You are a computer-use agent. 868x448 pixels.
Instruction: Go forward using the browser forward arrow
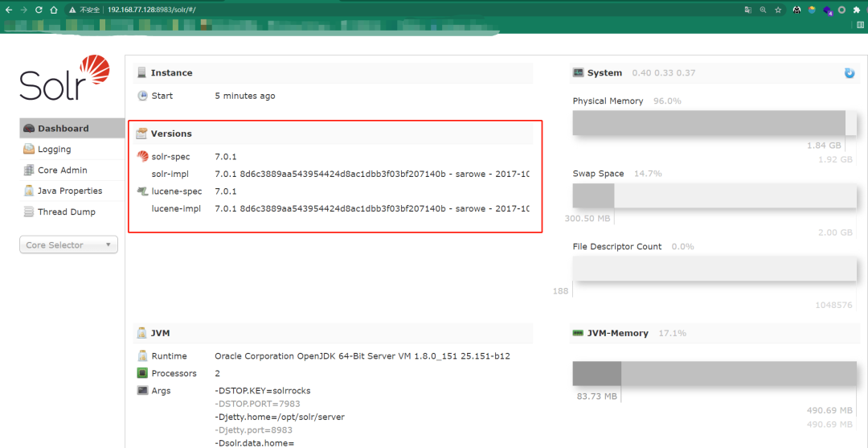click(24, 10)
